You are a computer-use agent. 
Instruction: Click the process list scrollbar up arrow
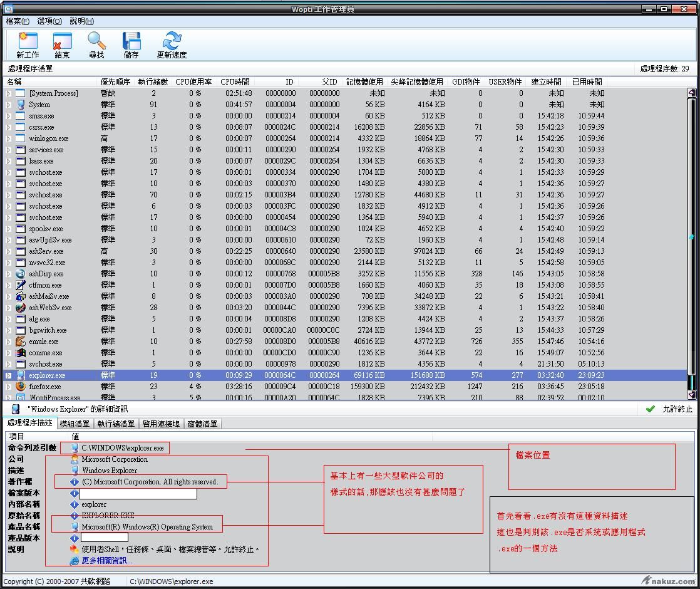(691, 93)
